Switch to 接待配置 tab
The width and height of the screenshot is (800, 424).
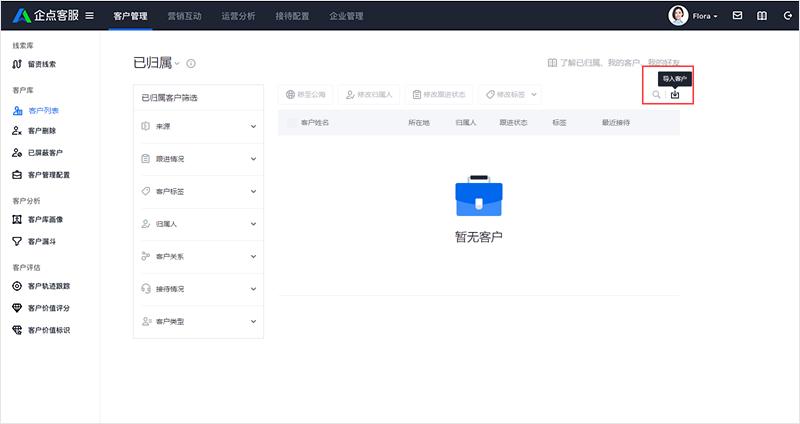[292, 16]
